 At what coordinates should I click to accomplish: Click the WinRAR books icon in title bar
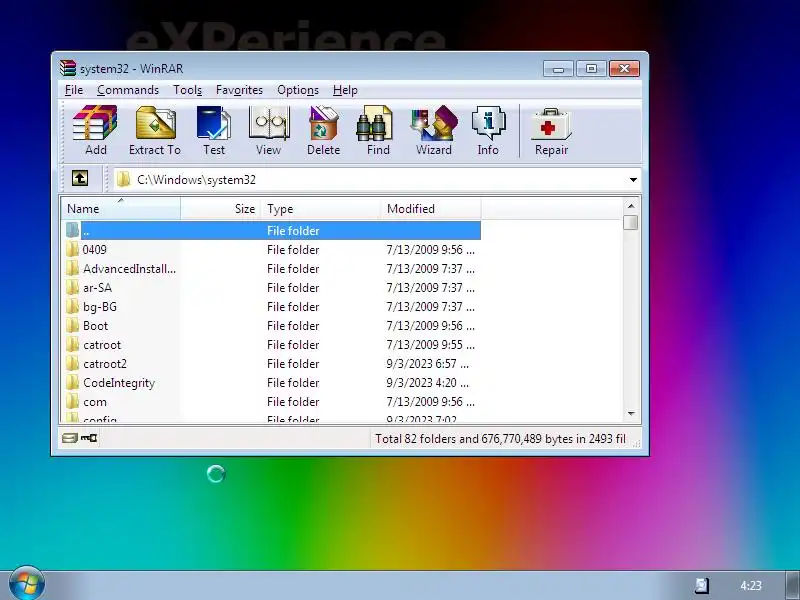tap(67, 68)
